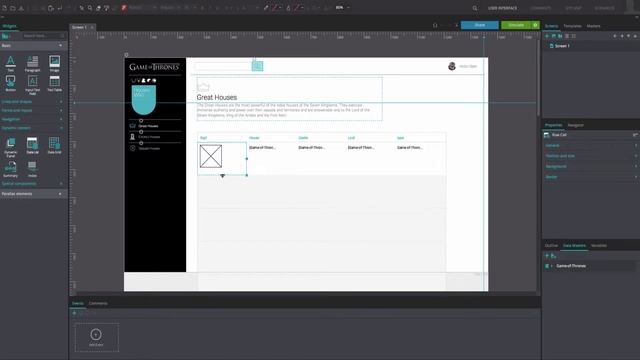The height and width of the screenshot is (360, 640).
Task: Click the add data master plus icon
Action: pyautogui.click(x=547, y=256)
